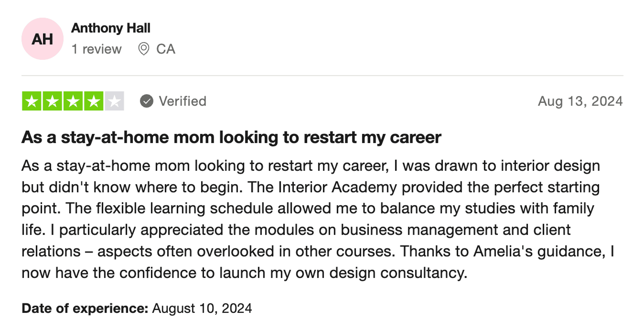Click the August 10, 2024 experience date
This screenshot has height=332, width=644.
click(x=202, y=309)
